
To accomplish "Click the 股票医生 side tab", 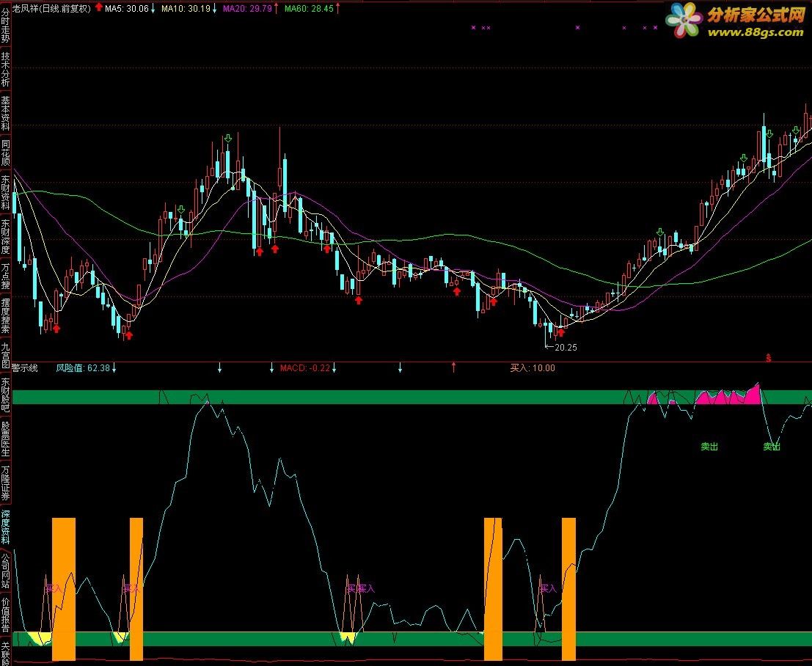I will coord(6,439).
